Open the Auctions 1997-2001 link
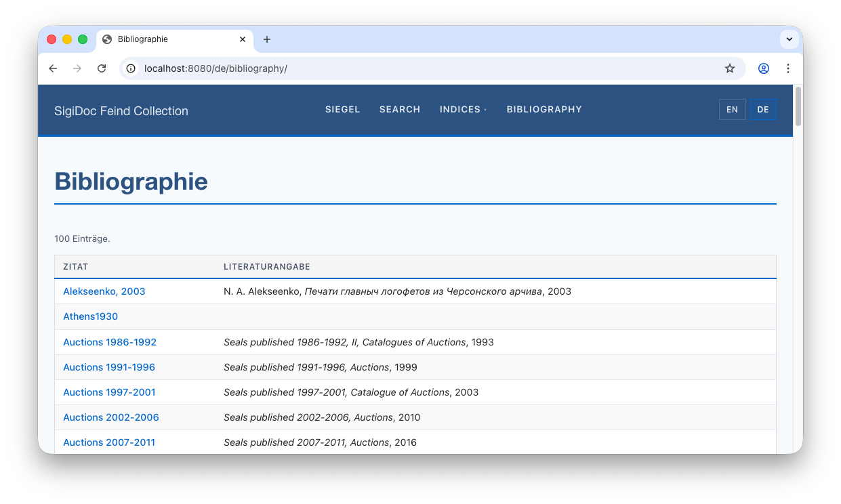 (109, 392)
